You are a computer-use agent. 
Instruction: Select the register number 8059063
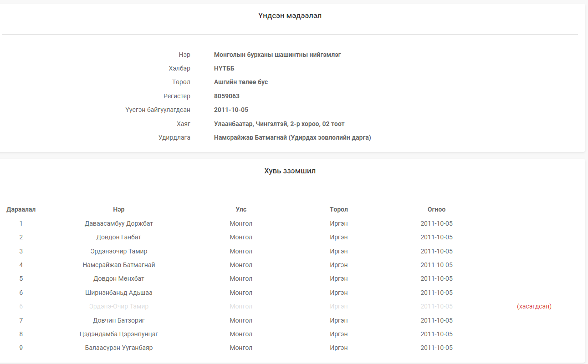(x=226, y=96)
